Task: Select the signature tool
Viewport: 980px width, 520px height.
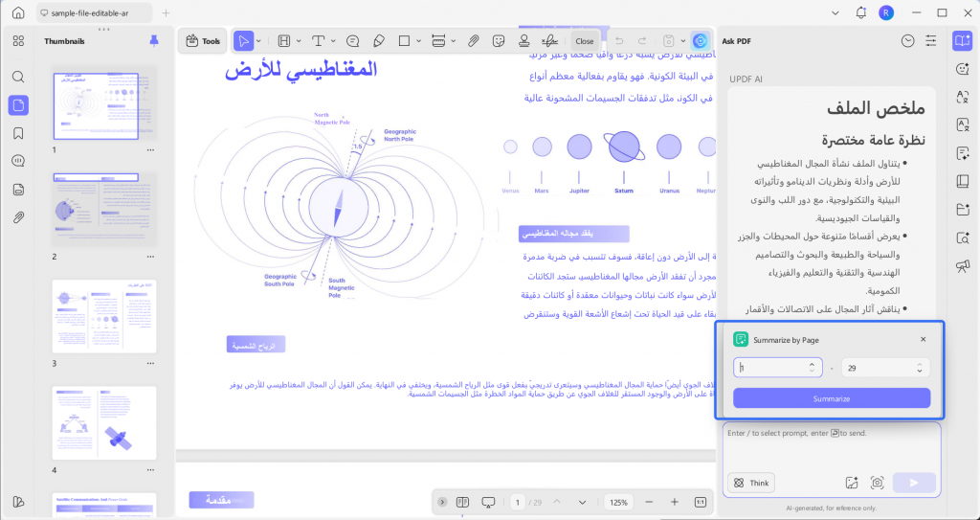Action: (549, 41)
